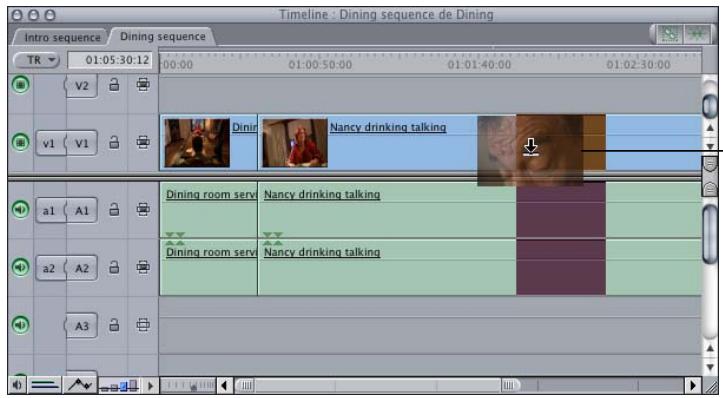Switch to Dining sequence tab
Viewport: 723px width, 398px height.
click(x=162, y=36)
